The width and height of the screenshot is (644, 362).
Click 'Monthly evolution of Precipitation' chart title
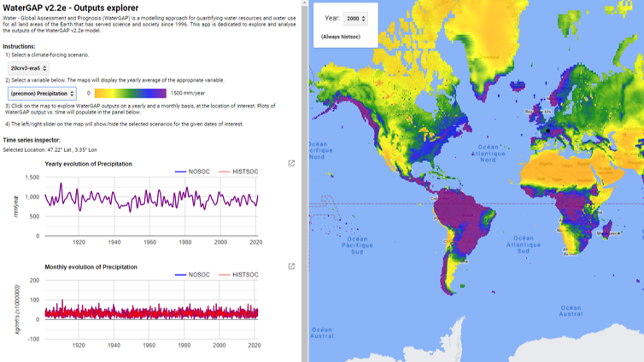point(91,266)
